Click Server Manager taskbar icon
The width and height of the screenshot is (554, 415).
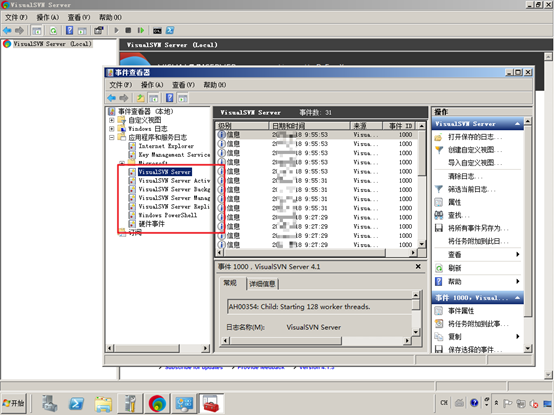click(49, 403)
